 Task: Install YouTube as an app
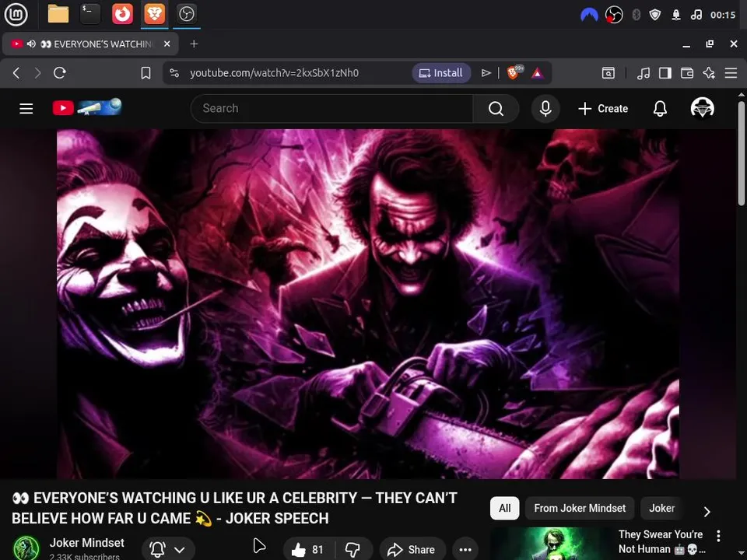pos(440,73)
